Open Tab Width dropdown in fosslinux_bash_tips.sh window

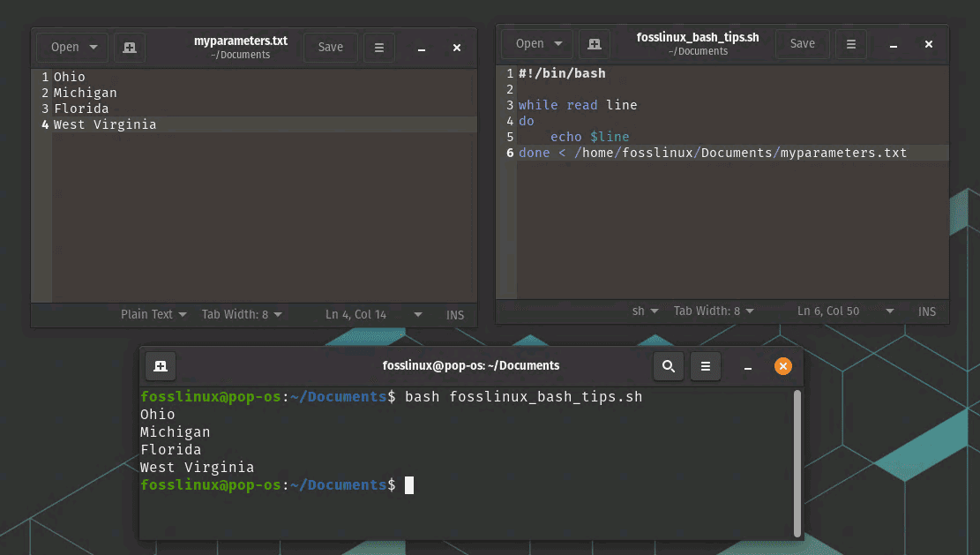[x=713, y=311]
